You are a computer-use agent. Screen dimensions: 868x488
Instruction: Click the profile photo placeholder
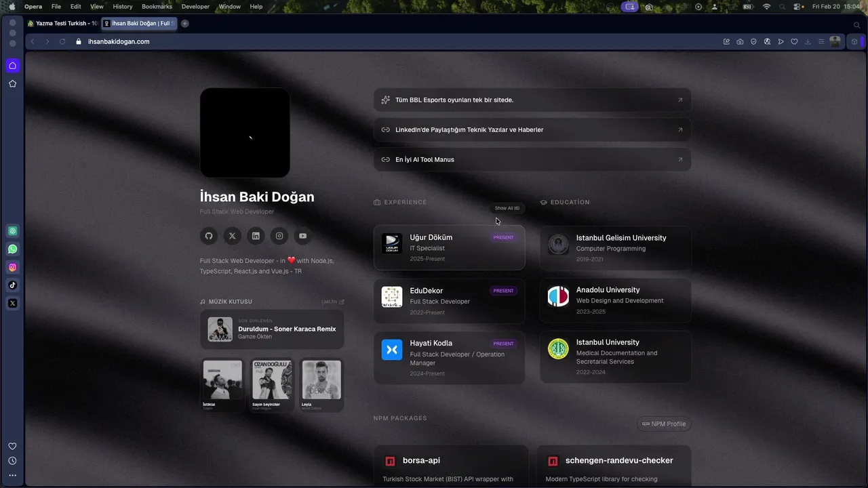click(245, 133)
